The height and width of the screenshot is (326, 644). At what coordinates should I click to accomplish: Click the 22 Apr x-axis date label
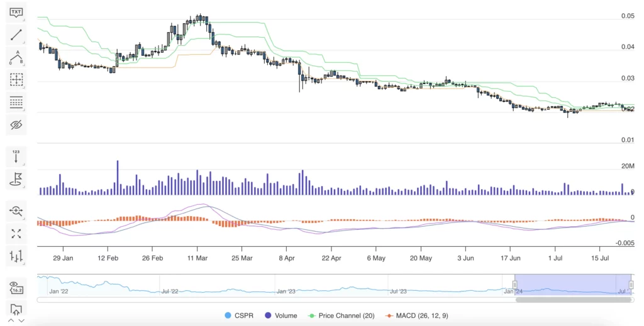331,258
